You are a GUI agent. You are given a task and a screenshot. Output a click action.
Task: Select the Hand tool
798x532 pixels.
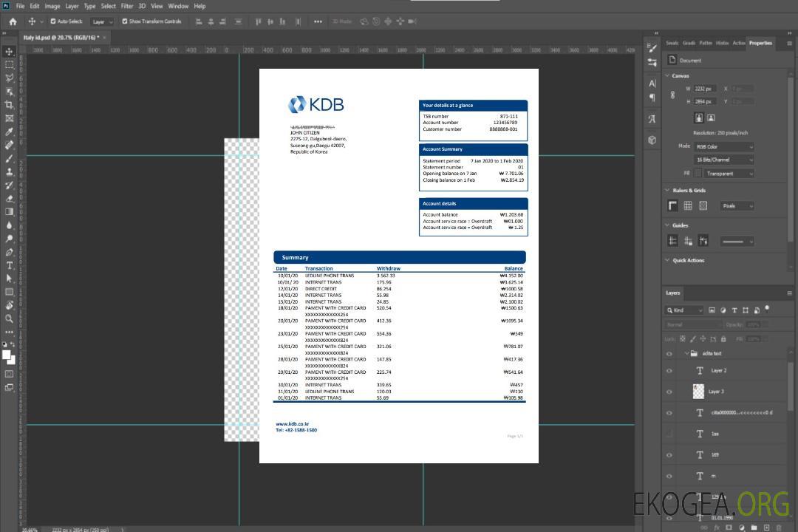coord(9,305)
